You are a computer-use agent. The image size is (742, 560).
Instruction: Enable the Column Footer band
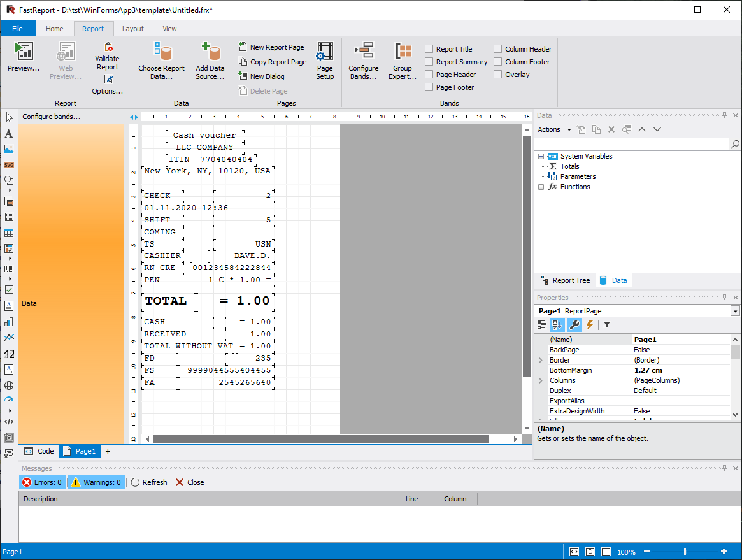pos(498,62)
